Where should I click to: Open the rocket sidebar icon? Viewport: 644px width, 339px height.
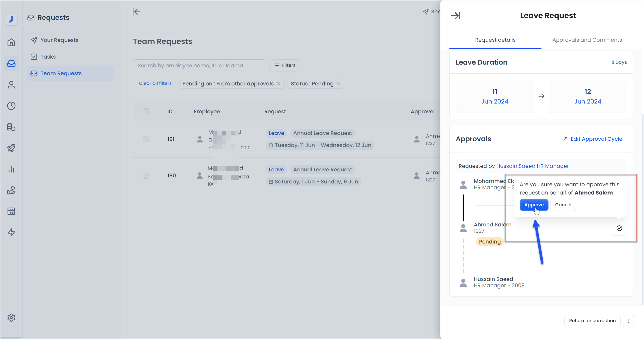point(11,148)
